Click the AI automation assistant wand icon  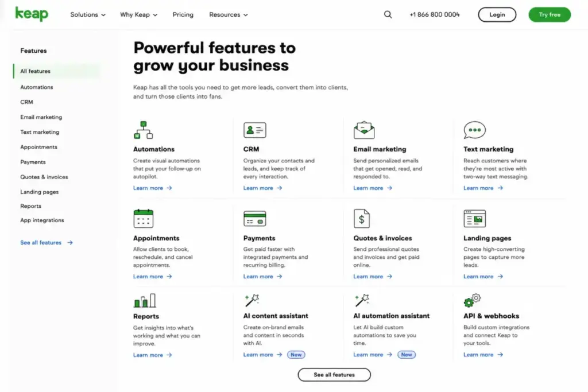(362, 300)
